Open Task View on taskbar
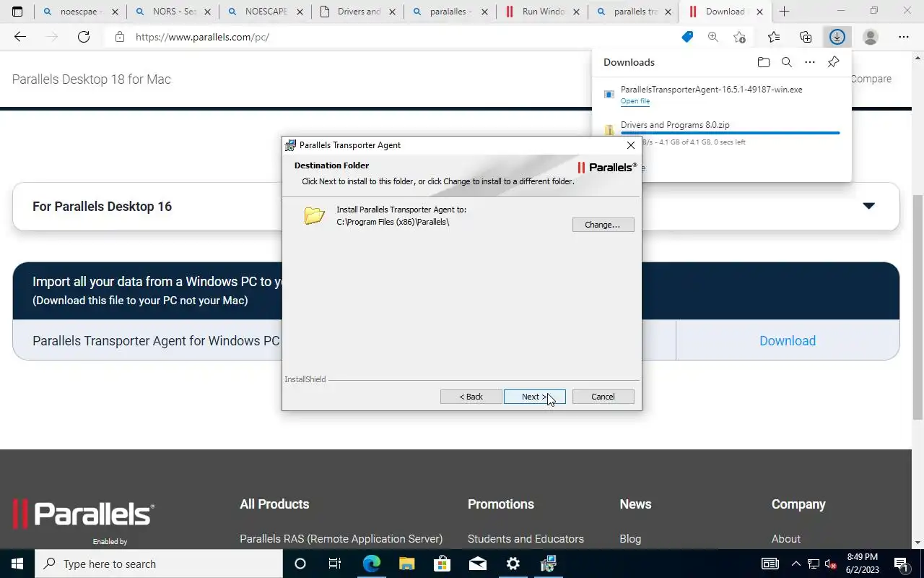The width and height of the screenshot is (924, 578). pyautogui.click(x=335, y=564)
